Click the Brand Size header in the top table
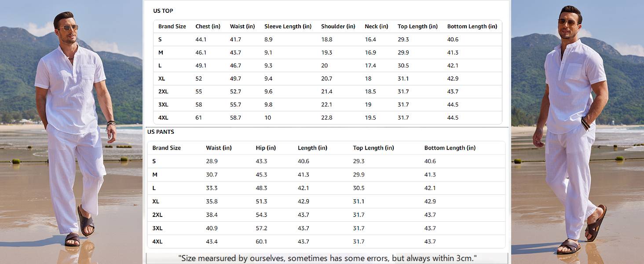644x264 pixels. [x=172, y=26]
